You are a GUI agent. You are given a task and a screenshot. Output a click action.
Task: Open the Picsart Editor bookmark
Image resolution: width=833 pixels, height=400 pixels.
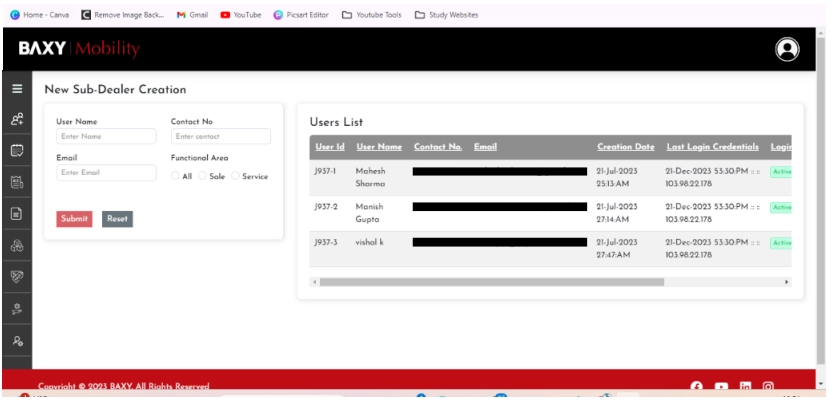(x=301, y=15)
